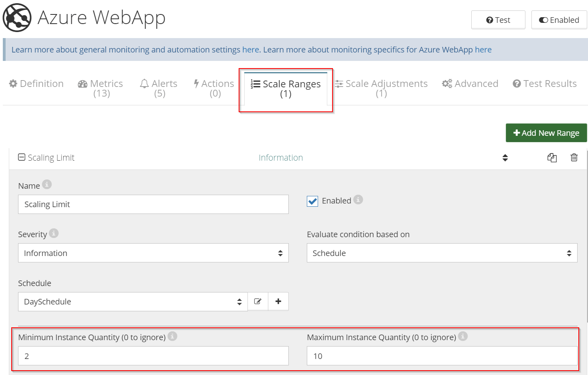Show info tooltip next to Name label

pyautogui.click(x=47, y=184)
